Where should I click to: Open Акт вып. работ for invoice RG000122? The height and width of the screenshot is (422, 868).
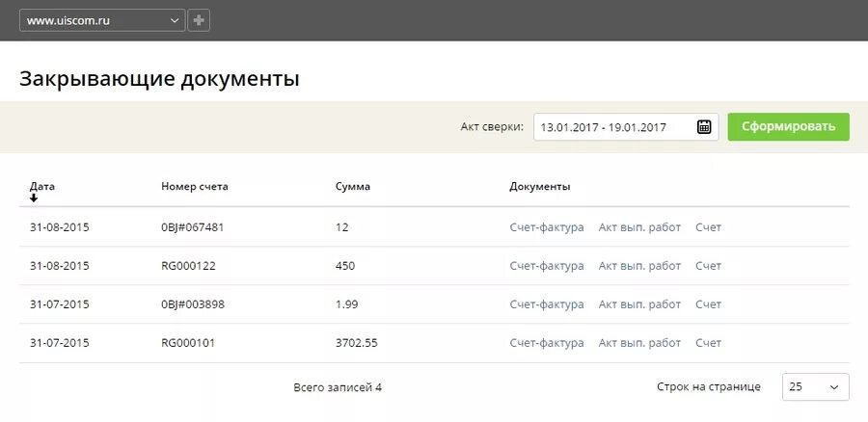639,266
